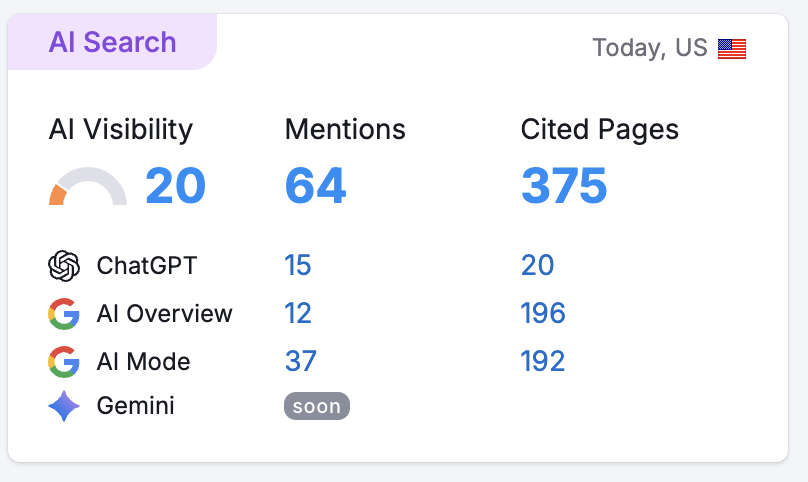Open ChatGPT mentions count 15

pos(298,266)
